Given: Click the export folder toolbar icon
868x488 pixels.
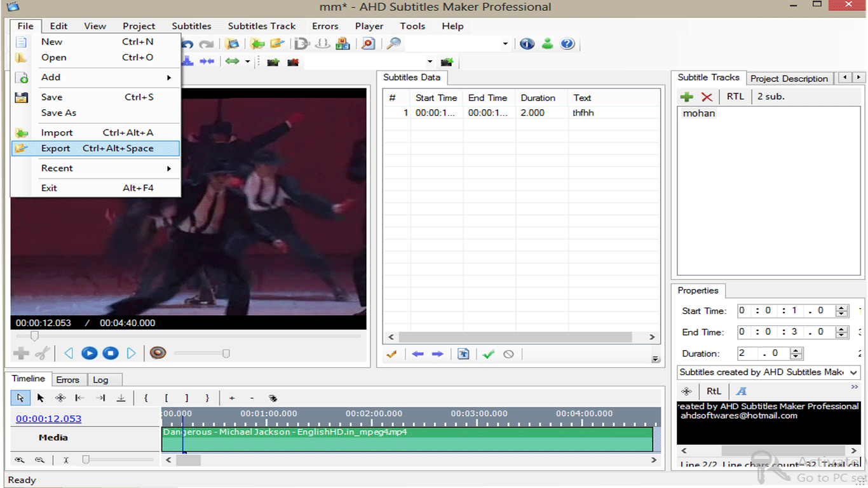Looking at the screenshot, I should coord(277,44).
